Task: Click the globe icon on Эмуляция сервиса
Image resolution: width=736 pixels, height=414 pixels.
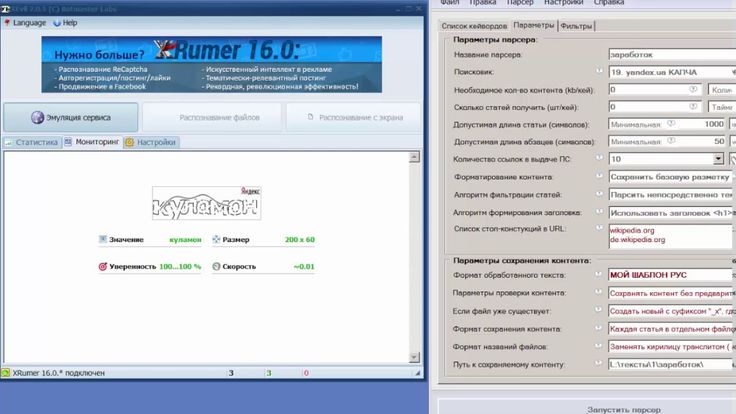Action: [x=37, y=117]
